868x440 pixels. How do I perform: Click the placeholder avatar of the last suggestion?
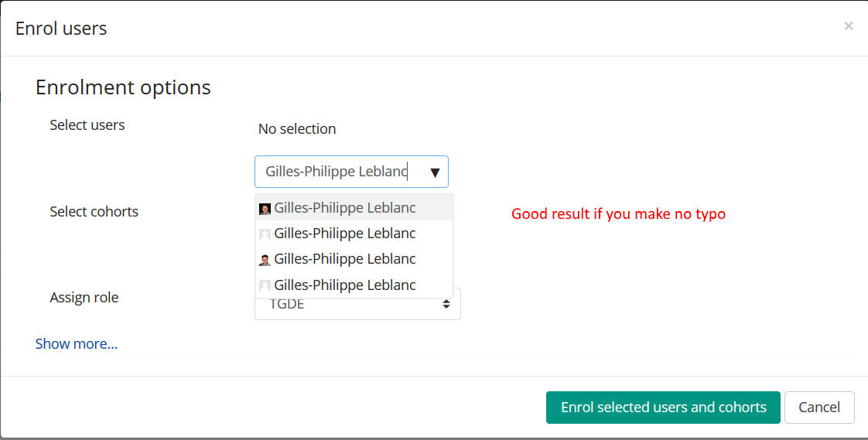coord(265,286)
